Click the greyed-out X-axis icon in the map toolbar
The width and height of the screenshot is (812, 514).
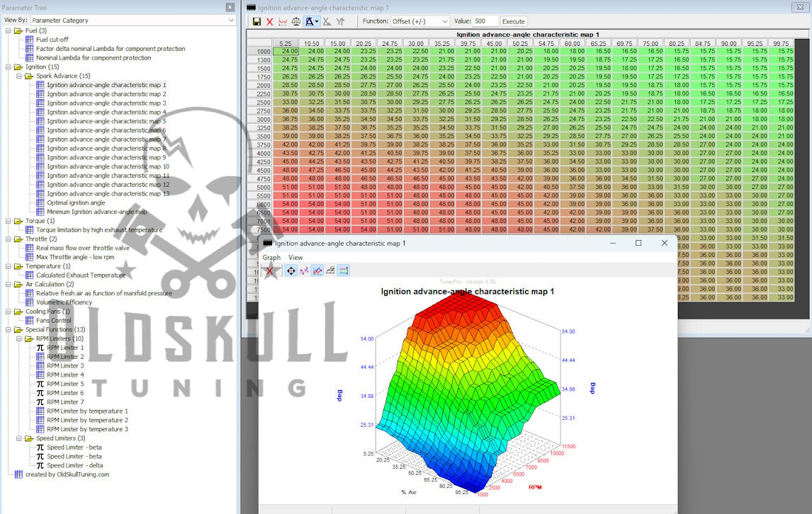click(327, 22)
